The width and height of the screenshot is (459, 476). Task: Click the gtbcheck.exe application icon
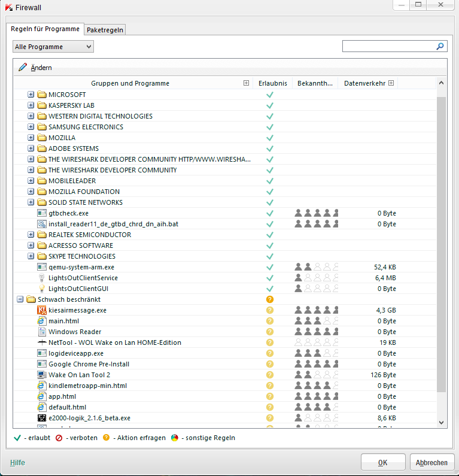[41, 213]
